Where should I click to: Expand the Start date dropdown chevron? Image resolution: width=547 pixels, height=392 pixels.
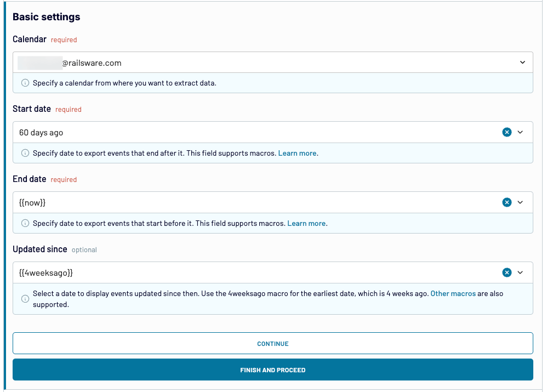pyautogui.click(x=520, y=132)
